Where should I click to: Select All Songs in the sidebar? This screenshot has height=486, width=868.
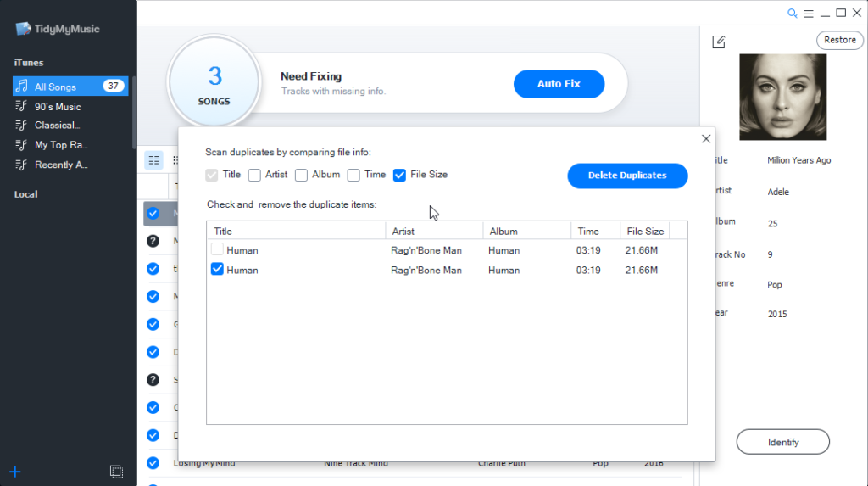point(56,87)
